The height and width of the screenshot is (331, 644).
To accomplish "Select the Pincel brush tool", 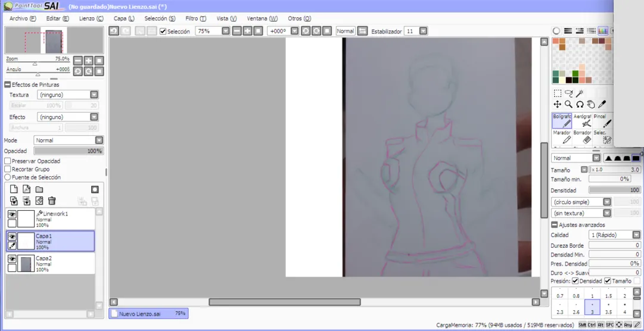I will (602, 121).
